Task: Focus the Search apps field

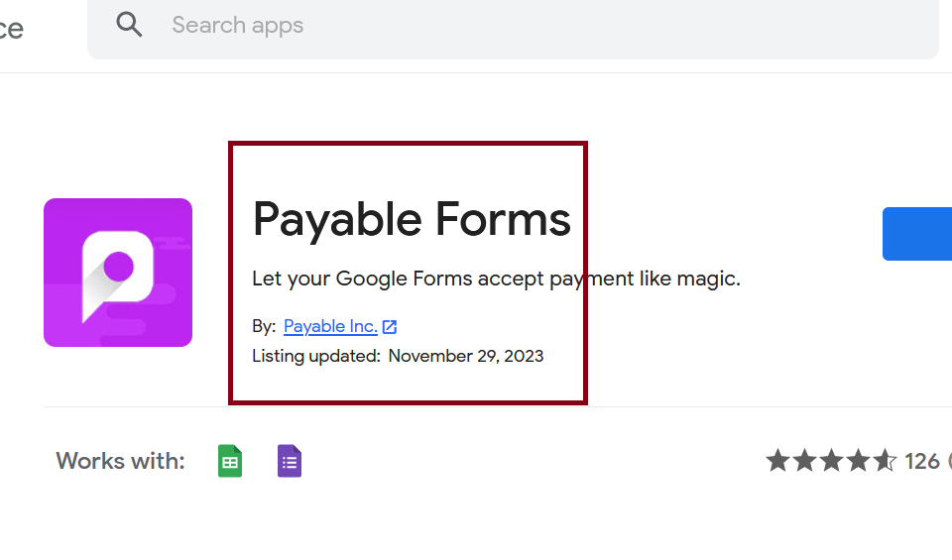Action: [x=496, y=26]
